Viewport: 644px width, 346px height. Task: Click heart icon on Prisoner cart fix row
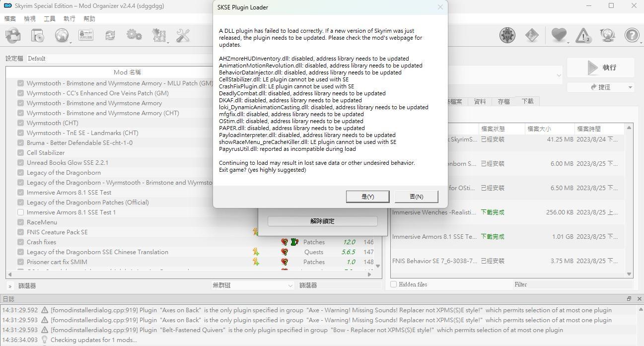pos(285,262)
